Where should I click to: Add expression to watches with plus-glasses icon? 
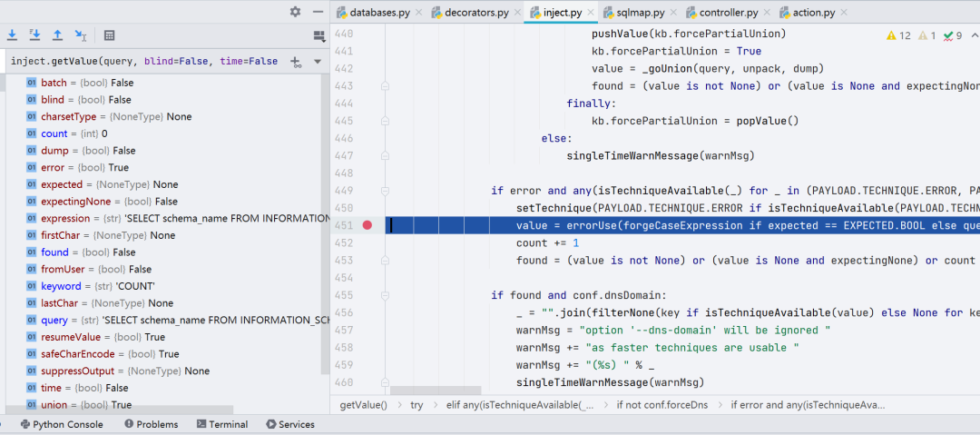click(296, 62)
